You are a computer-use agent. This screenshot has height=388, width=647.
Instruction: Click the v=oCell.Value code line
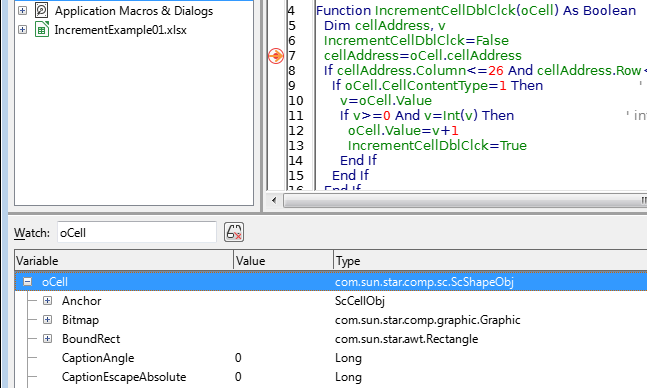pyautogui.click(x=386, y=100)
